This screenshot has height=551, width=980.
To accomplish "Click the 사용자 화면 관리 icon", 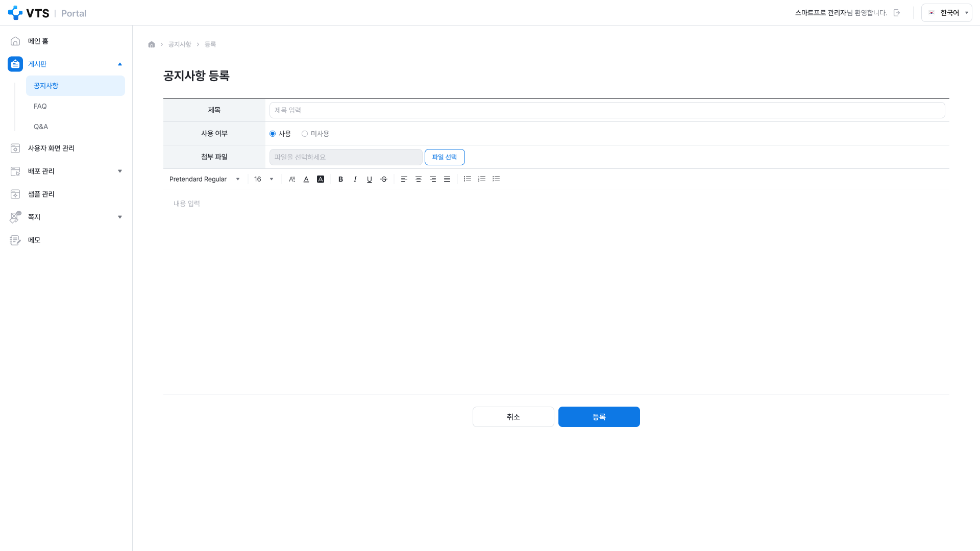I will tap(15, 148).
